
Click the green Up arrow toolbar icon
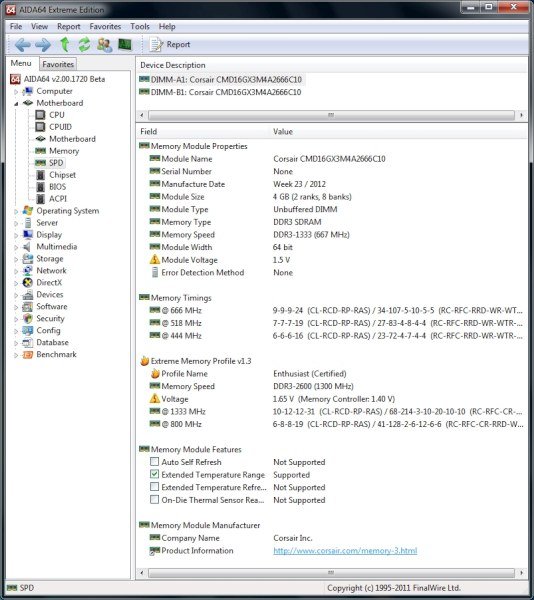(x=65, y=45)
